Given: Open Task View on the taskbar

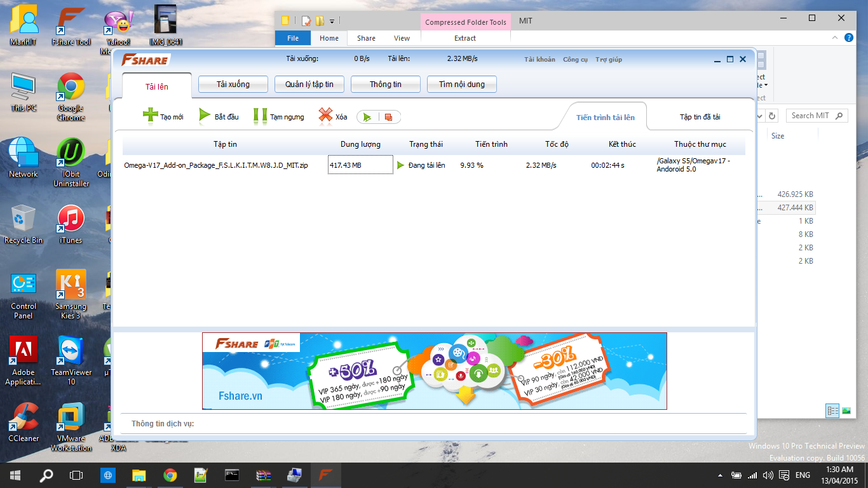Looking at the screenshot, I should (x=76, y=475).
